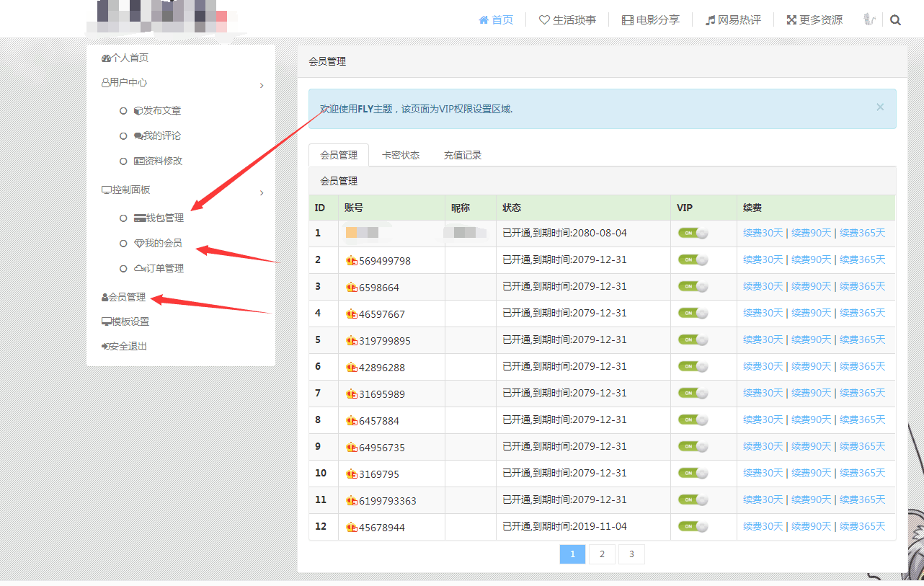Click the film icon beside 电影分享
This screenshot has height=586, width=924.
click(x=628, y=19)
